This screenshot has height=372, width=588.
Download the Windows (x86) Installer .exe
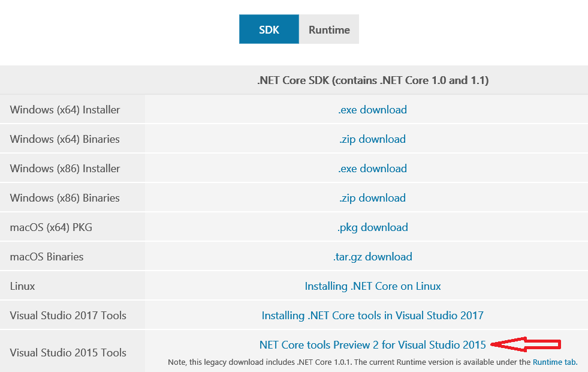[x=372, y=169]
